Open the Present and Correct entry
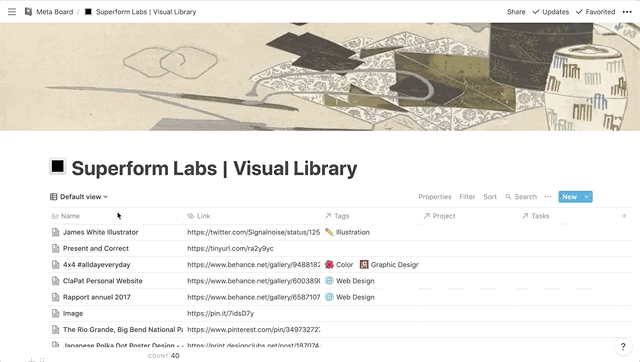640x362 pixels. coord(96,249)
